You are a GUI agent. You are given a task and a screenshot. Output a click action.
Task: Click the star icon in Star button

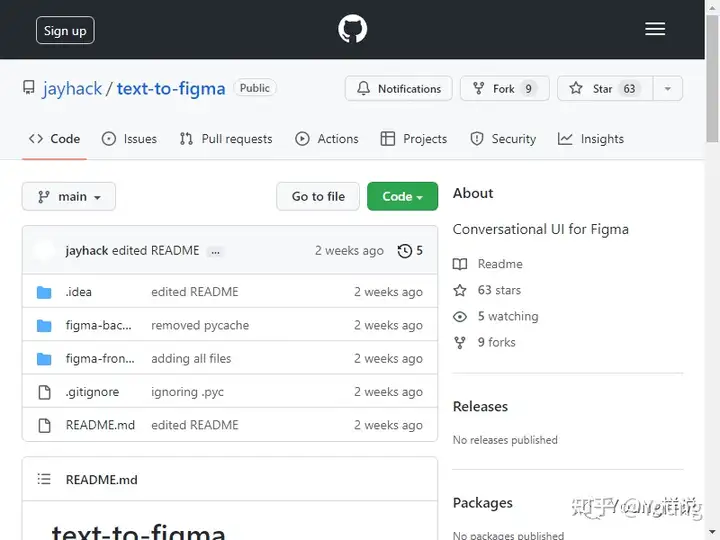pyautogui.click(x=576, y=88)
